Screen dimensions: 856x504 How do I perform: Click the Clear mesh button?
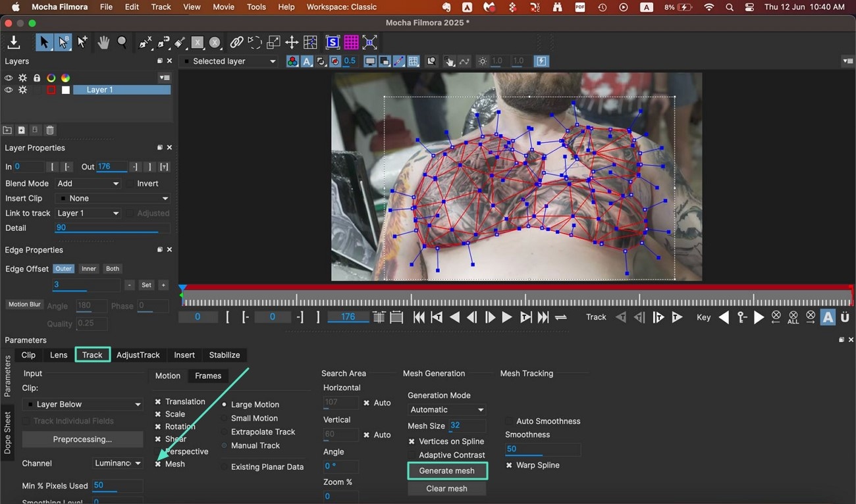point(447,488)
